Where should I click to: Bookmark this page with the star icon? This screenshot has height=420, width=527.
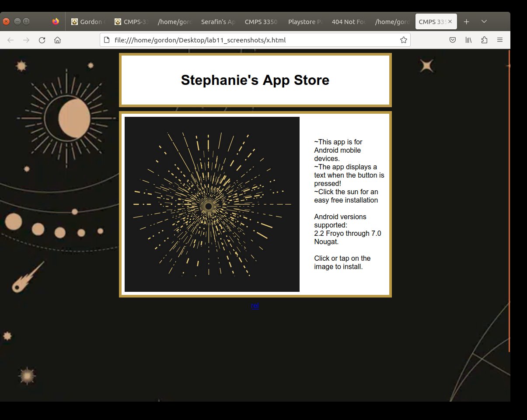click(403, 40)
